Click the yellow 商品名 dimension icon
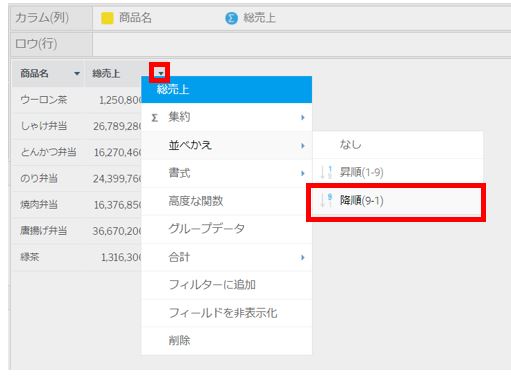The width and height of the screenshot is (511, 381). pos(107,18)
